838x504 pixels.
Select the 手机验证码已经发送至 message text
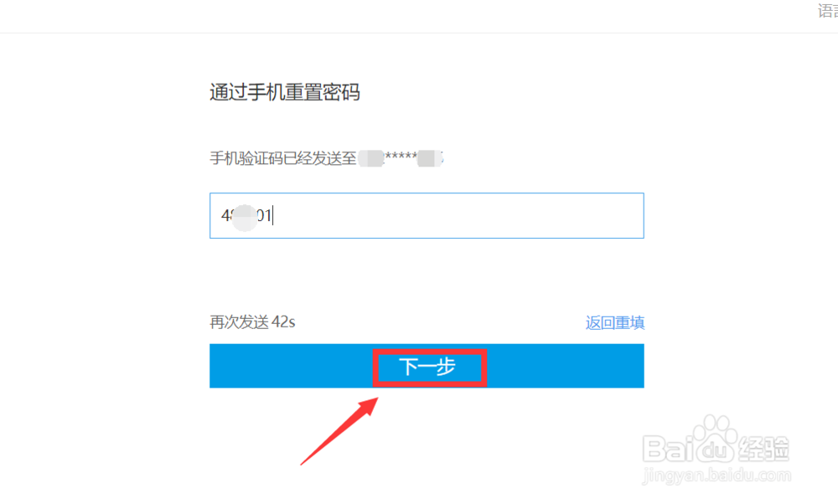click(x=282, y=158)
